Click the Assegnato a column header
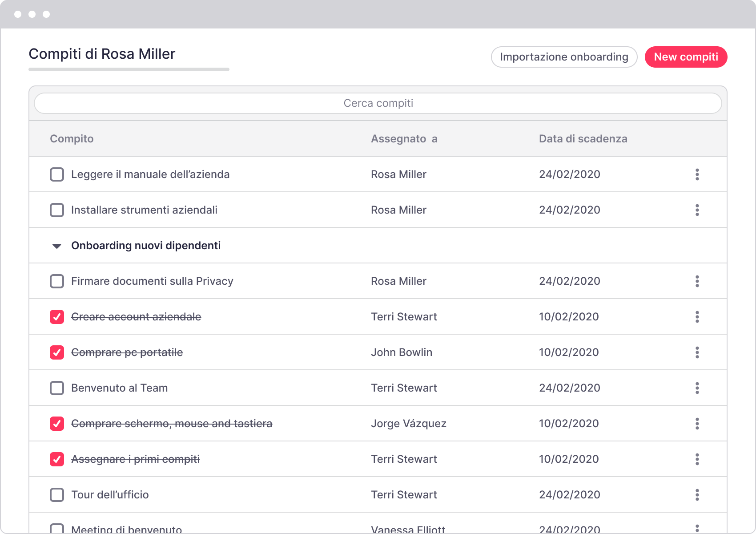The width and height of the screenshot is (756, 534). point(404,139)
